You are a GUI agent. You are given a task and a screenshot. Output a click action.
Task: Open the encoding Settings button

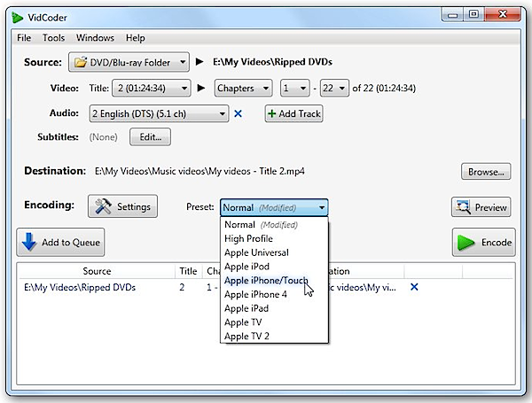pos(122,206)
